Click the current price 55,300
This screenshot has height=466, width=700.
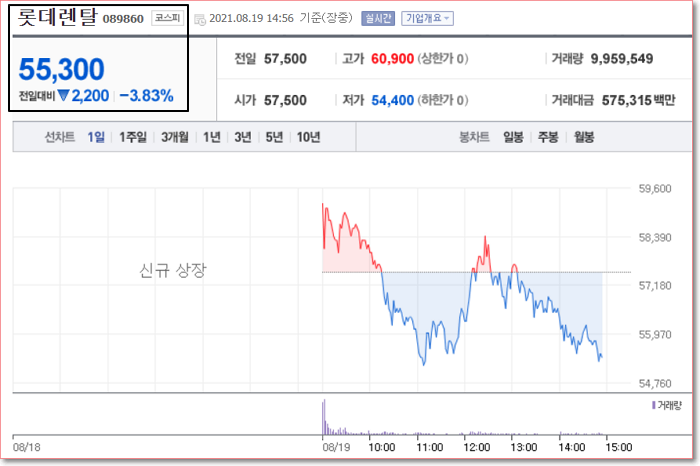click(61, 70)
